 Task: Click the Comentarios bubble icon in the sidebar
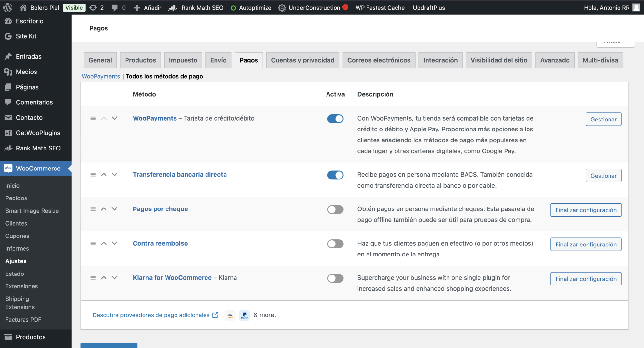[x=8, y=102]
